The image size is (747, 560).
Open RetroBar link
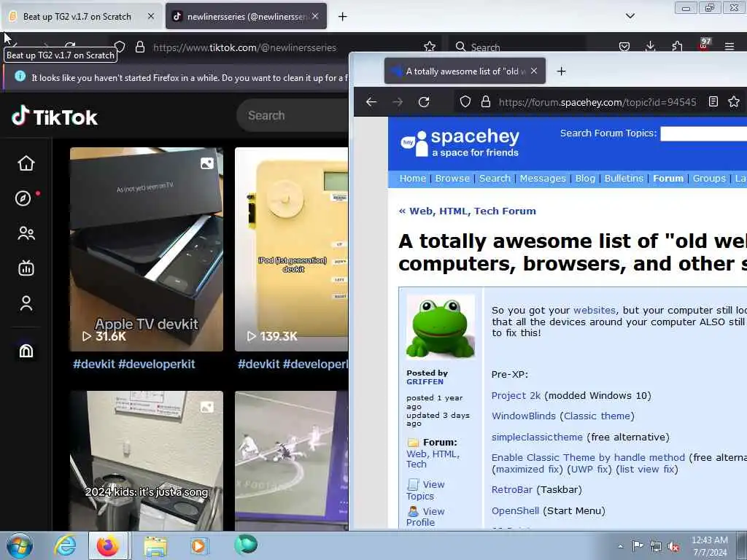tap(511, 489)
